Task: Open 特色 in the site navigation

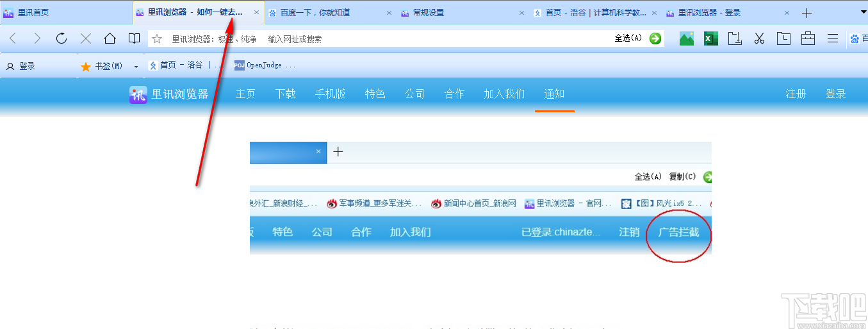Action: click(x=375, y=94)
